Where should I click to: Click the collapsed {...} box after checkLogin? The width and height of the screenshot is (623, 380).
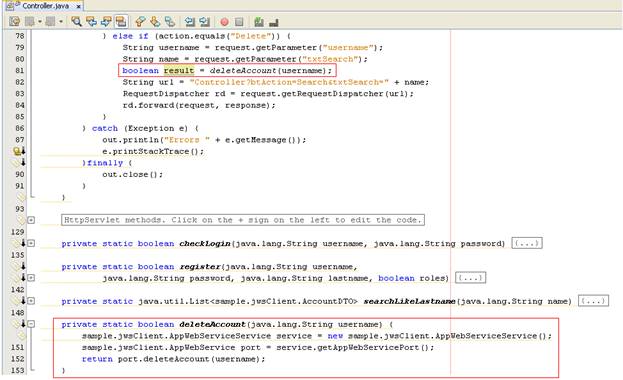[527, 243]
